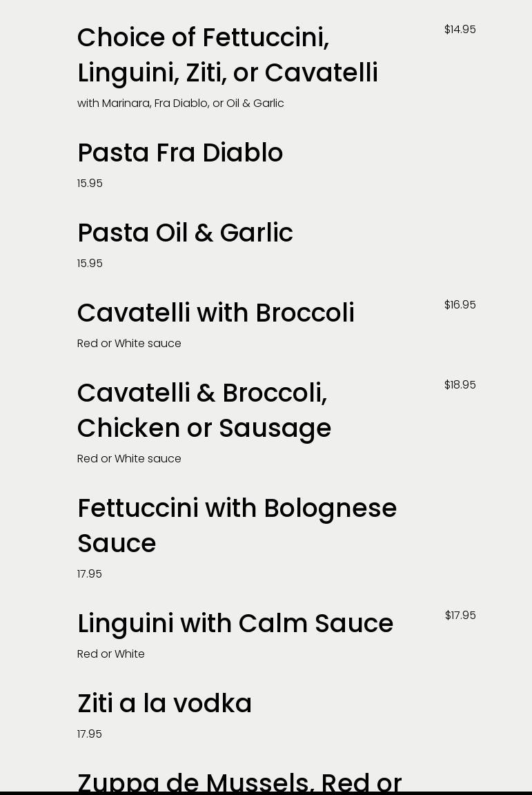Click the $18.95 price
The height and width of the screenshot is (795, 532).
pyautogui.click(x=460, y=385)
